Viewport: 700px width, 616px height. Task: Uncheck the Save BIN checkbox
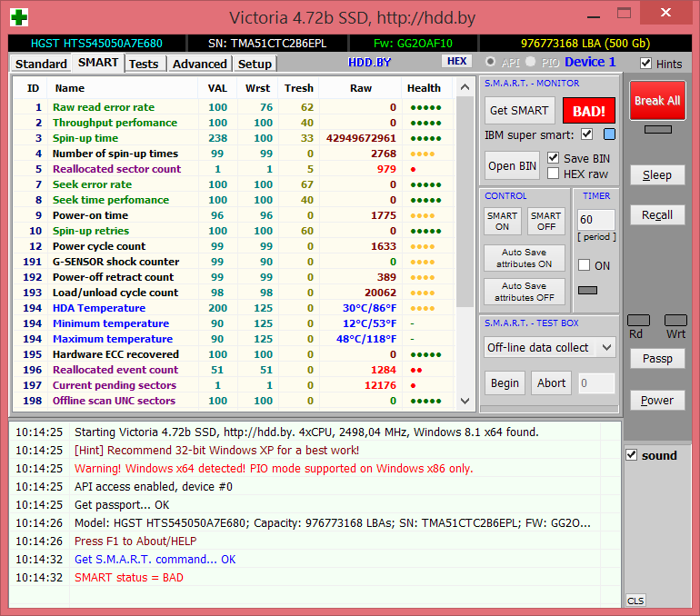point(554,158)
